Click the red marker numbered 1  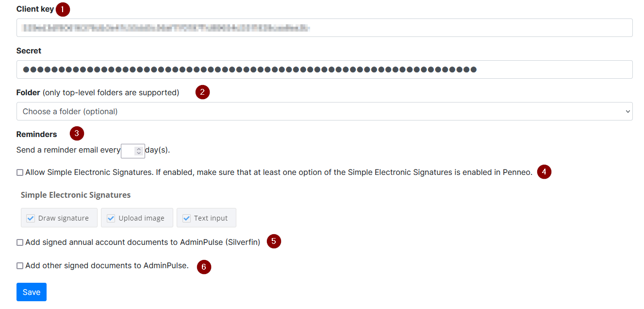coord(63,9)
